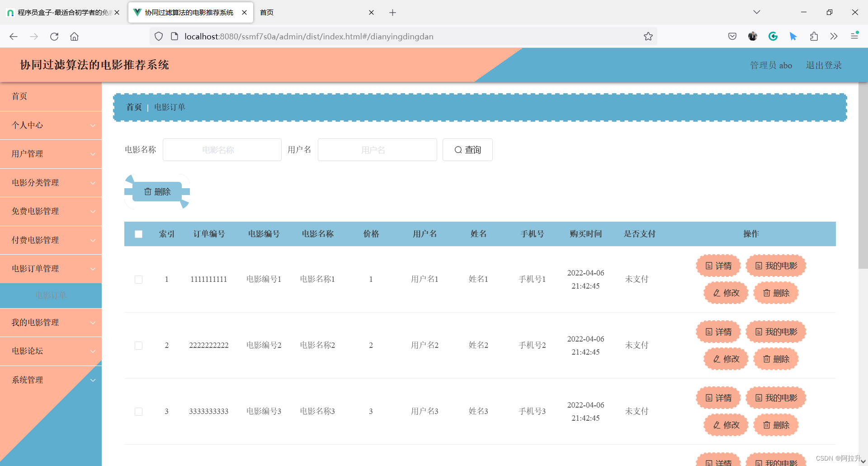The width and height of the screenshot is (868, 466).
Task: Close the 程序员盒子 tab
Action: click(117, 13)
